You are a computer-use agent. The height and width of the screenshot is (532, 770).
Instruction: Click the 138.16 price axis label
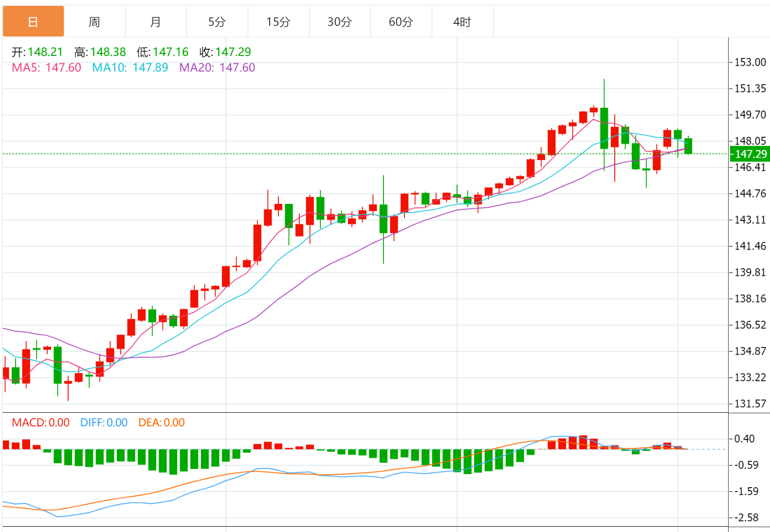[750, 299]
